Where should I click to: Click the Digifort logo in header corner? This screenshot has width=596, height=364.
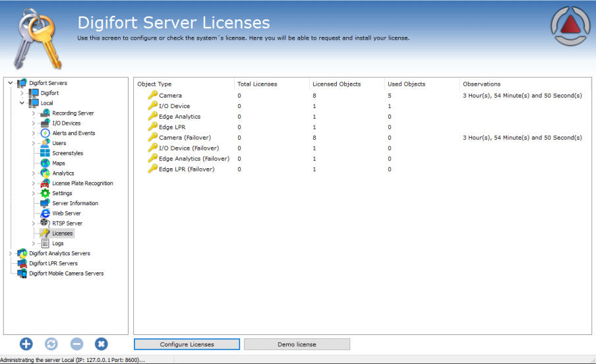[x=570, y=26]
